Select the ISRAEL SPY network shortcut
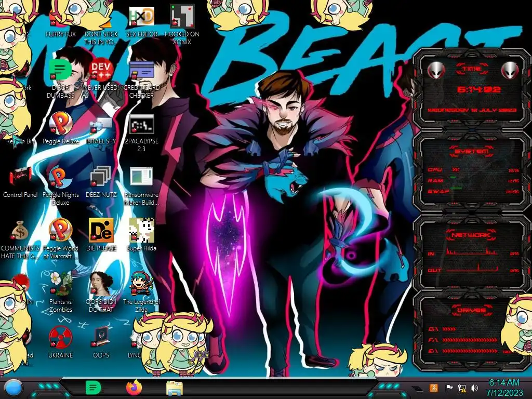 click(101, 130)
